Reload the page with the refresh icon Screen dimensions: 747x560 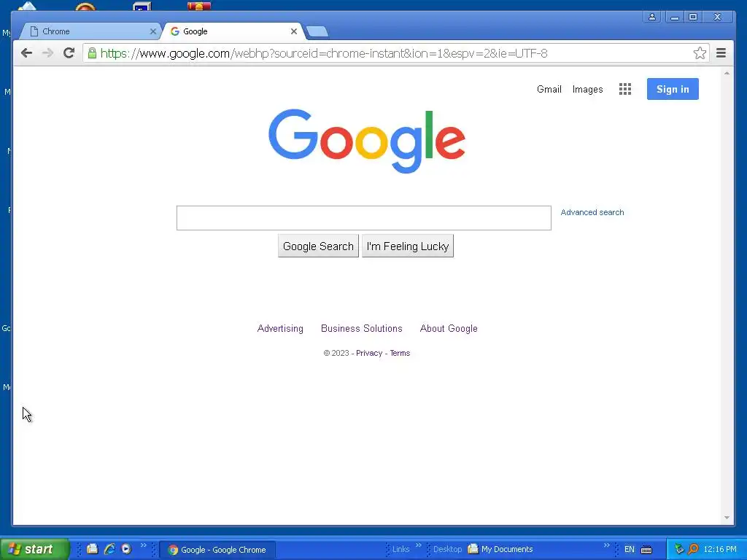pyautogui.click(x=69, y=52)
